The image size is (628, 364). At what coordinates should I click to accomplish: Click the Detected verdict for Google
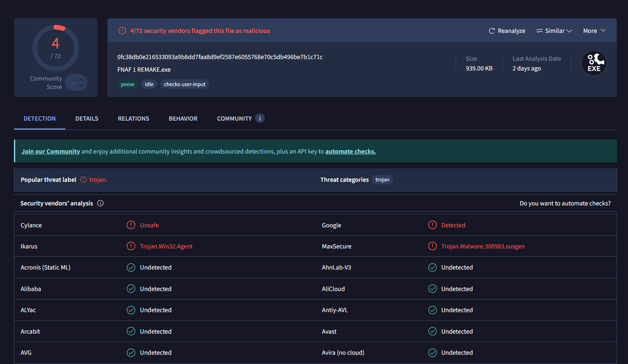453,225
